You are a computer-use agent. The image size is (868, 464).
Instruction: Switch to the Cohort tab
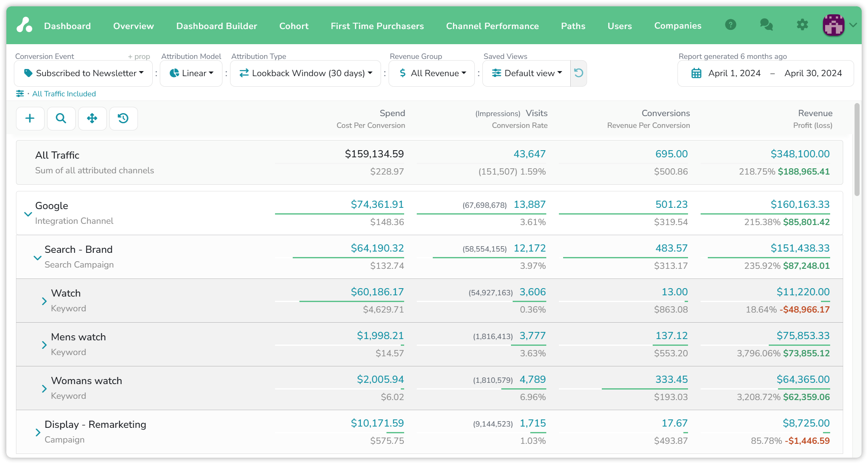(294, 26)
